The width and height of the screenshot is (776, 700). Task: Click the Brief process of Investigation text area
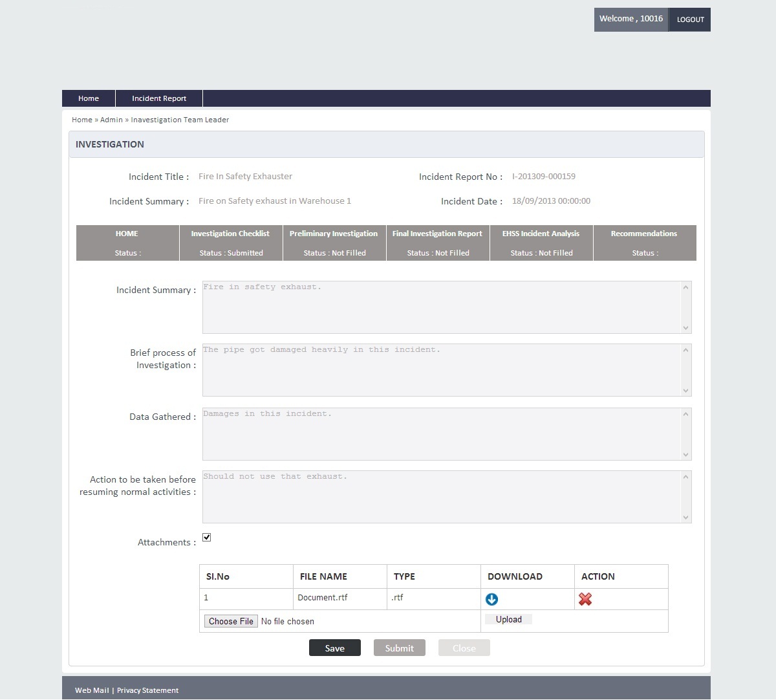[447, 370]
